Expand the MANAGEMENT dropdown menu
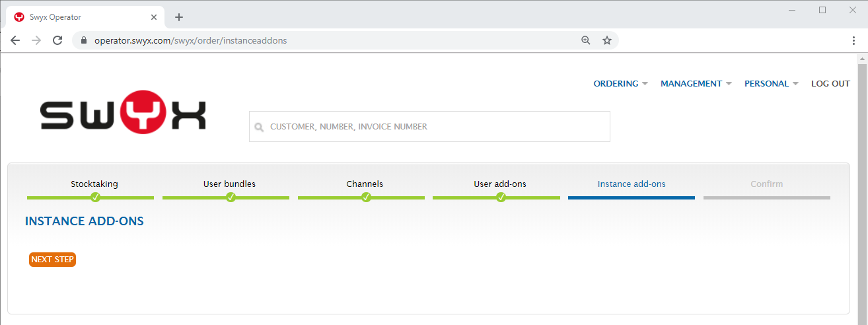The height and width of the screenshot is (325, 868). tap(696, 84)
